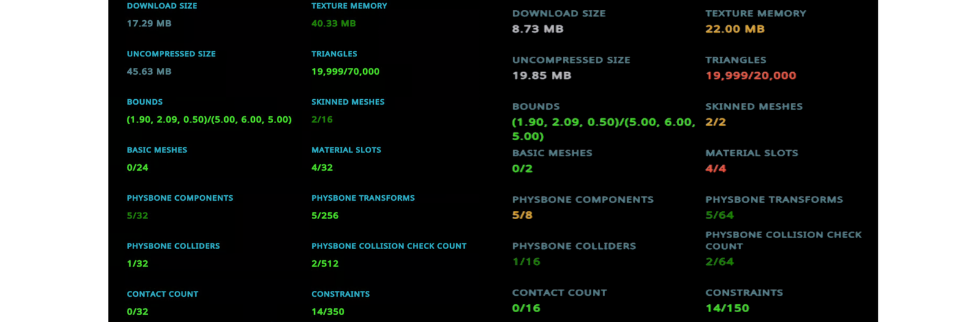Click the 0/16 contact count value
This screenshot has width=980, height=322.
[526, 308]
